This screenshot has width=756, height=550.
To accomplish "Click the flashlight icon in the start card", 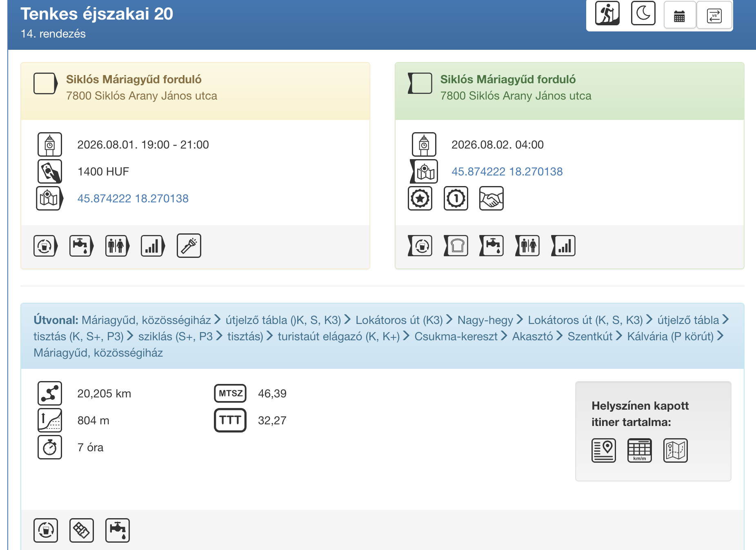I will pyautogui.click(x=189, y=246).
